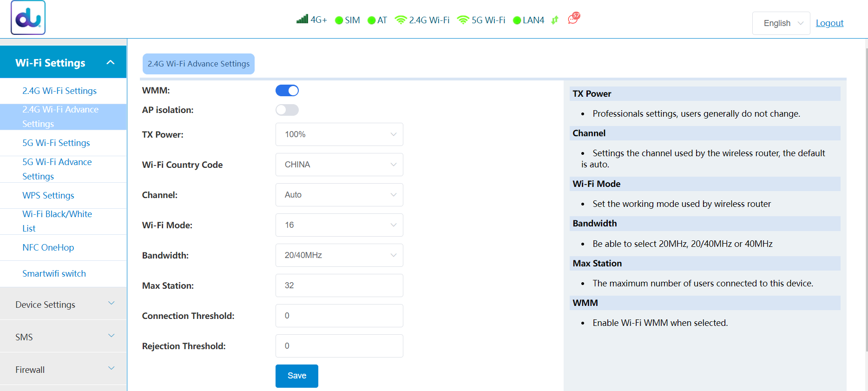Open the English language selector
This screenshot has width=868, height=391.
[x=781, y=23]
